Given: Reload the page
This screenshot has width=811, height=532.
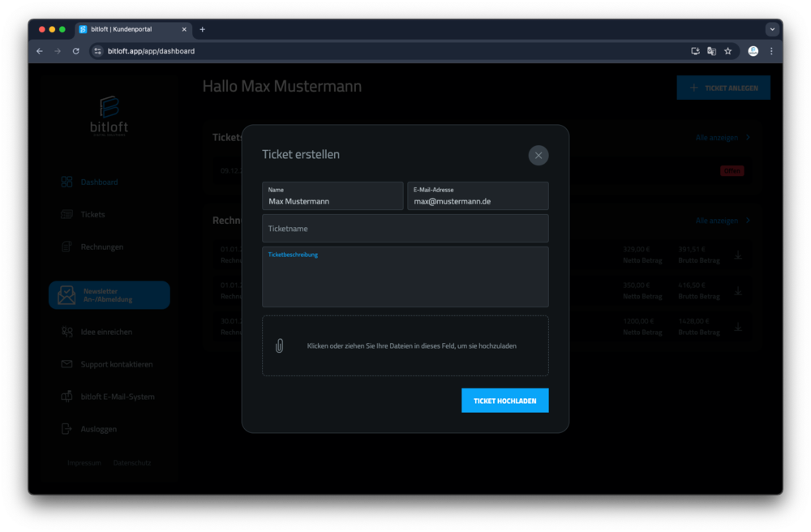Looking at the screenshot, I should [x=76, y=51].
